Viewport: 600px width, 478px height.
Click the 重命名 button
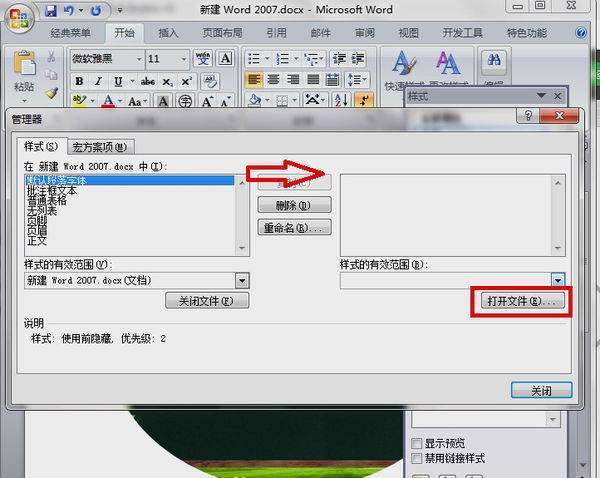(x=294, y=228)
